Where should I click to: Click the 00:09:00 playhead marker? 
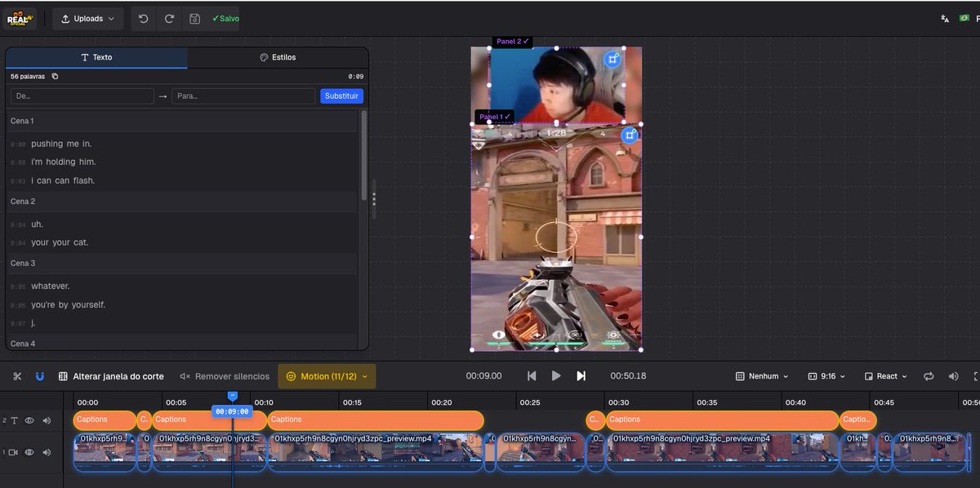(x=232, y=411)
